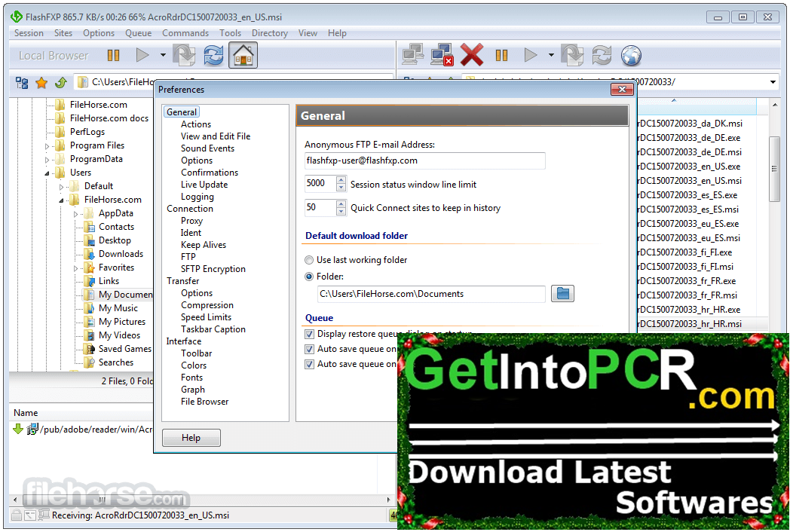This screenshot has height=532, width=790.
Task: Select the Folder: radio button
Action: click(x=309, y=277)
